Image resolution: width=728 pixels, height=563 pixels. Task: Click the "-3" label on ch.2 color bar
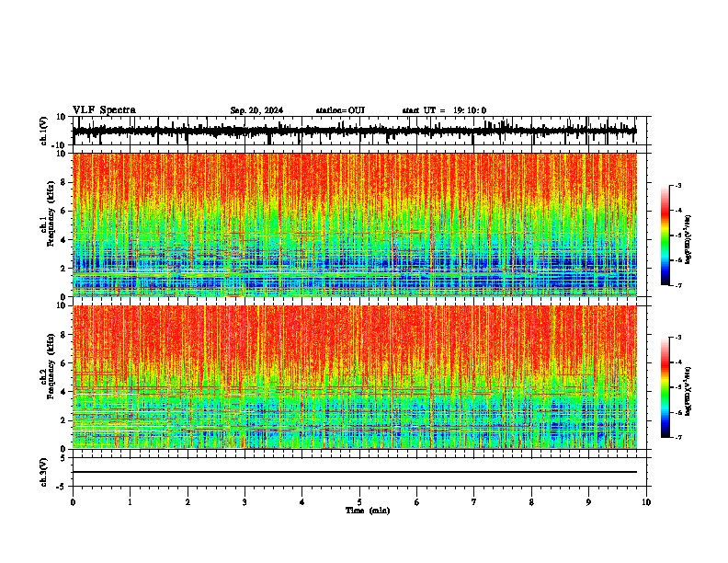click(678, 338)
